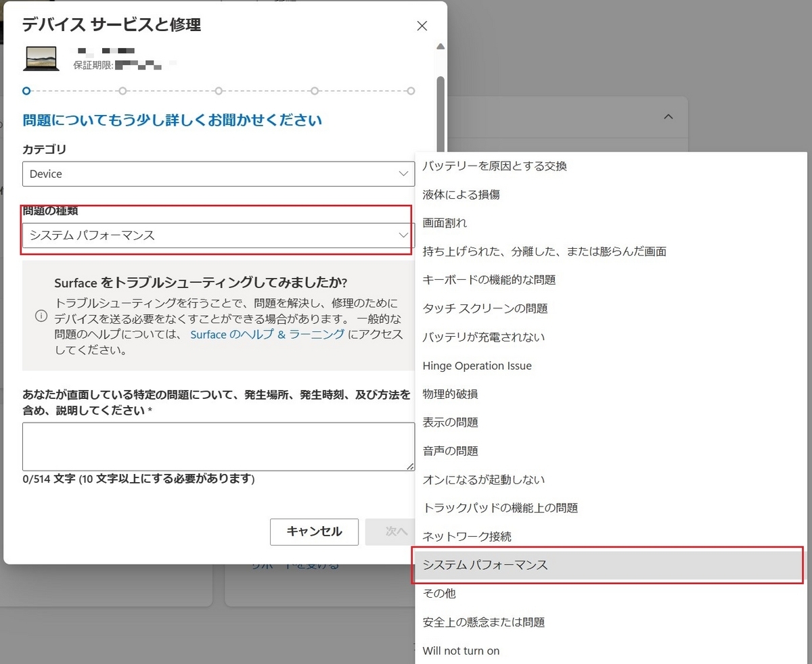Select タッチ スクリーンの問題 option
The height and width of the screenshot is (664, 812).
coord(611,308)
